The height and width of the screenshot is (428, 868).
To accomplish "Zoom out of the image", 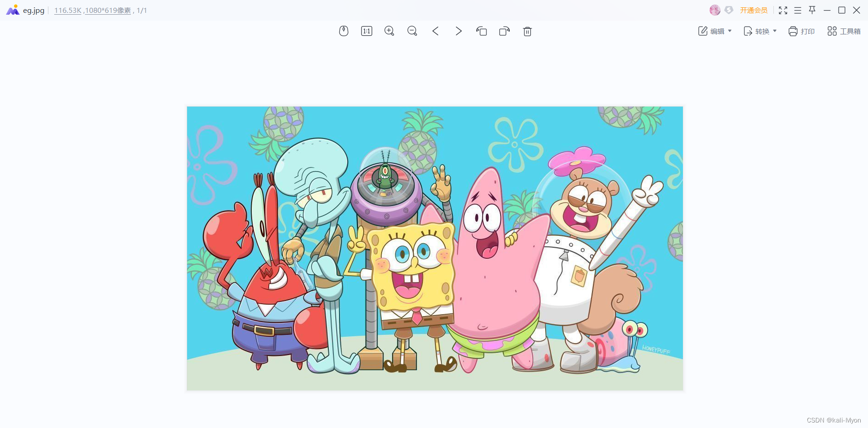I will [412, 31].
